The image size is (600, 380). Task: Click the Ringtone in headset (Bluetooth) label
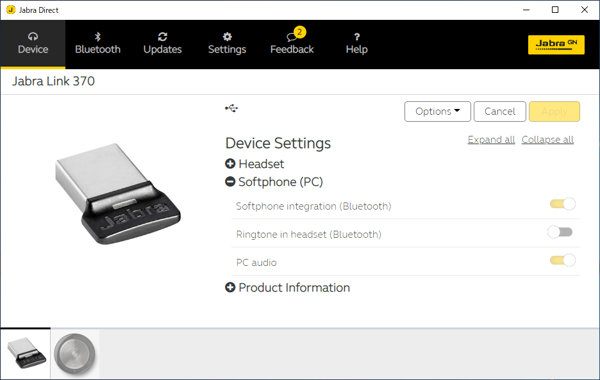pos(308,234)
